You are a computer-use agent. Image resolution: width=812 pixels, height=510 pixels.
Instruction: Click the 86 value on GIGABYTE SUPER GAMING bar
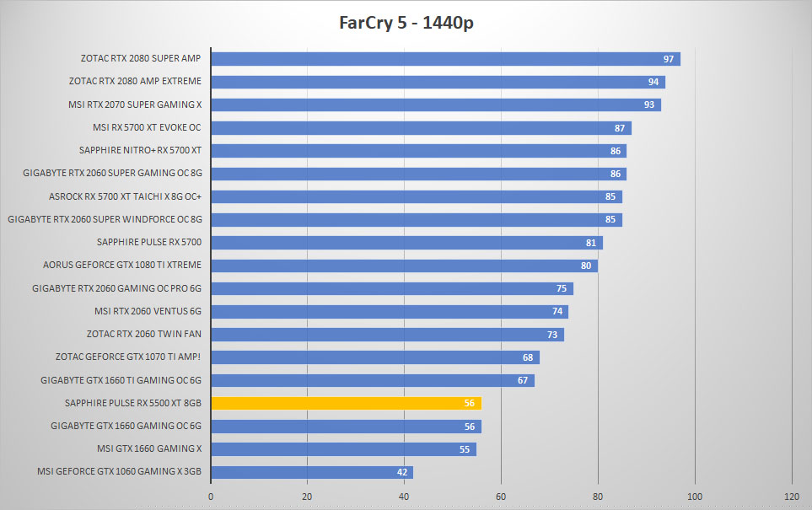point(616,174)
